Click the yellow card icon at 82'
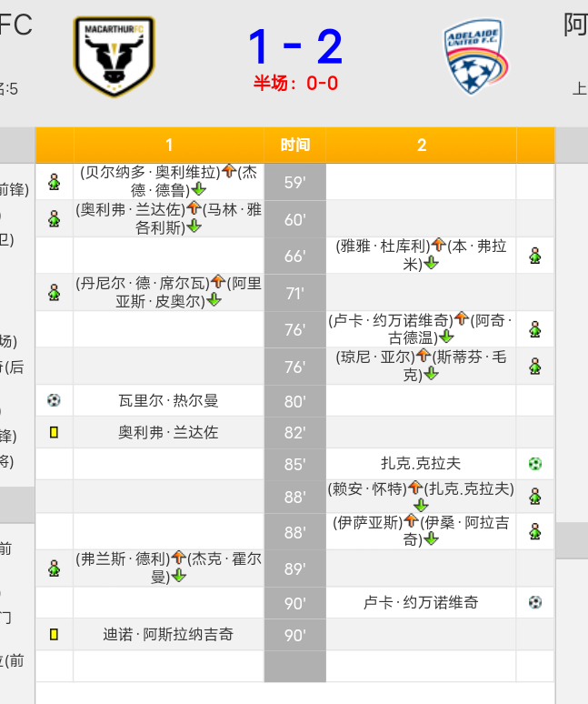 click(54, 432)
